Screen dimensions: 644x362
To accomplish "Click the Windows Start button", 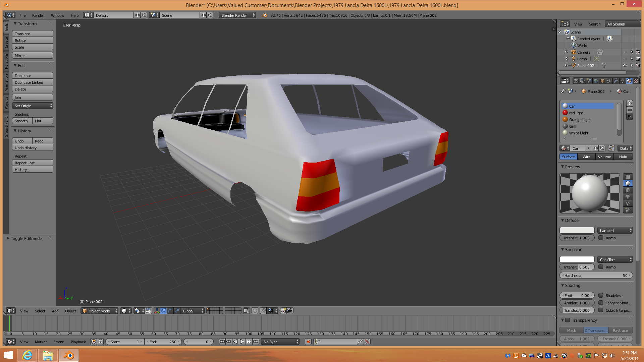I will coord(8,355).
